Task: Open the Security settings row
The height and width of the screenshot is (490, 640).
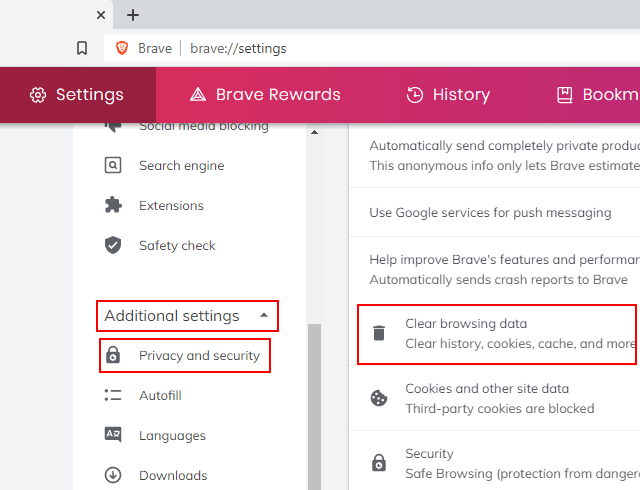Action: [495, 463]
